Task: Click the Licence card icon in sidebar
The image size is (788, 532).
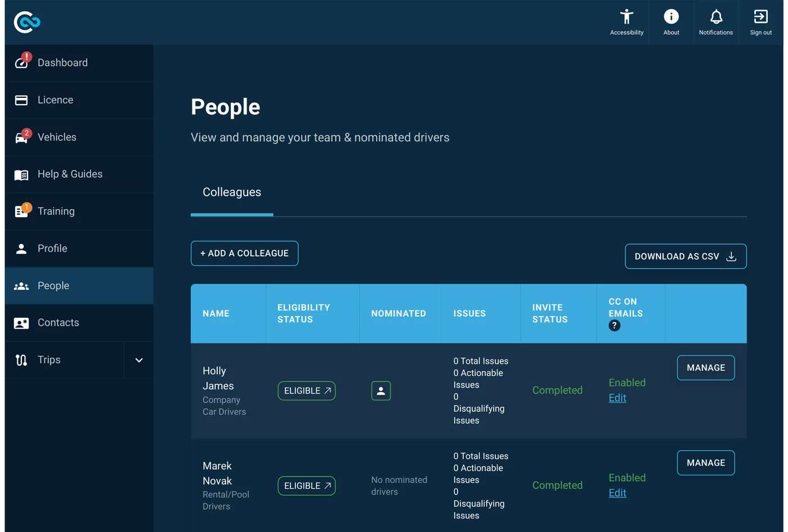Action: tap(21, 100)
